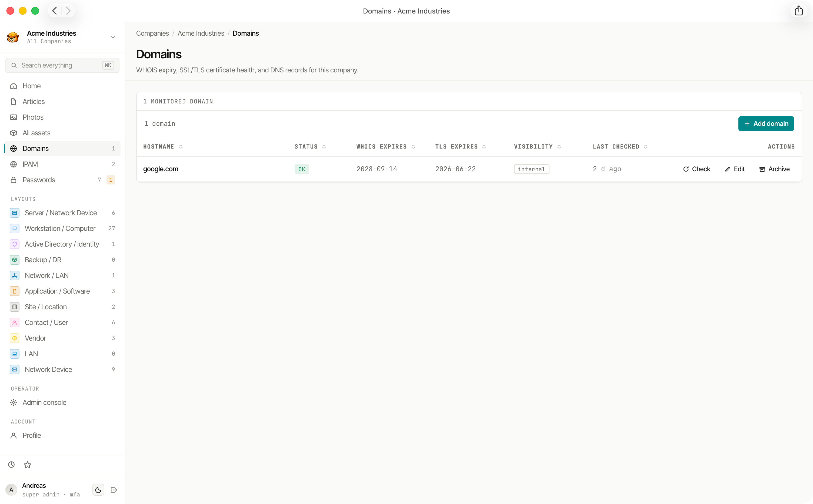Expand the Acme Industries company switcher chevron
This screenshot has height=504, width=813.
click(x=113, y=37)
